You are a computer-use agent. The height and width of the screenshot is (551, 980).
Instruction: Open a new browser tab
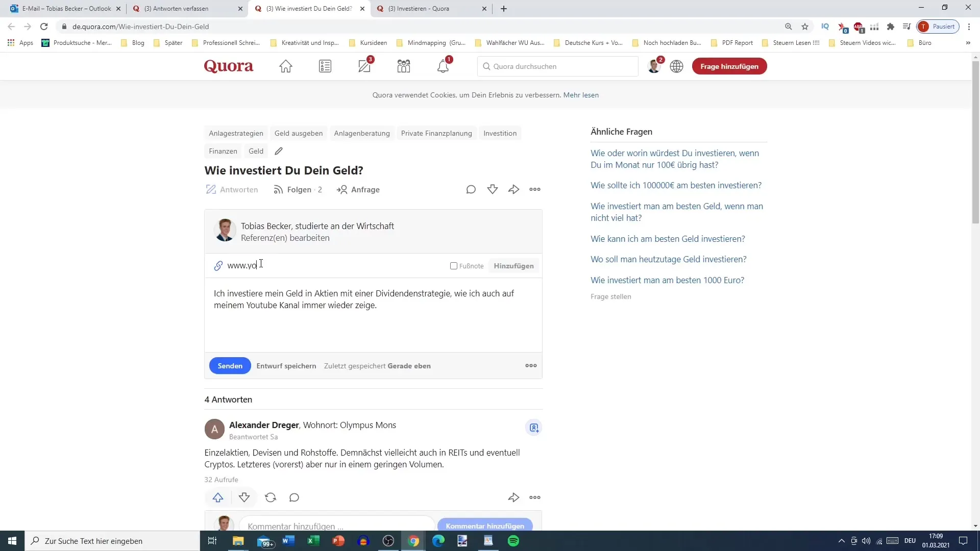tap(504, 9)
